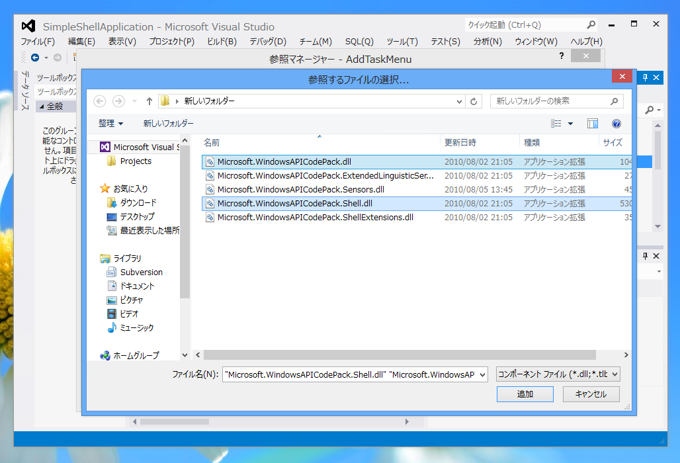Open the デバッグ(D) menu in Visual Studio

tap(268, 42)
